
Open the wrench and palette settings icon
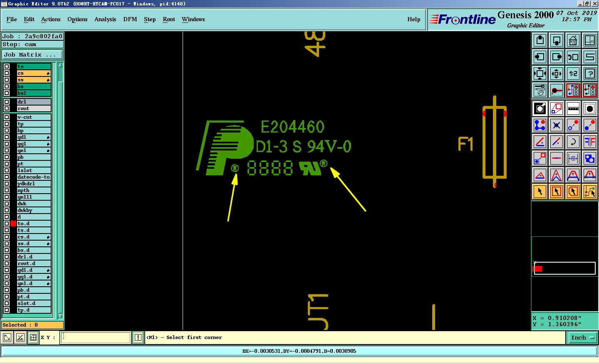pyautogui.click(x=540, y=90)
